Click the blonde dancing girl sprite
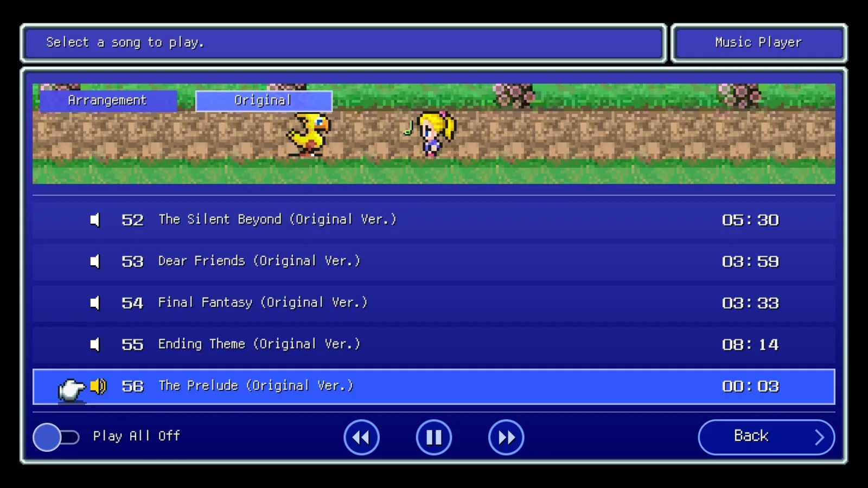 (437, 133)
